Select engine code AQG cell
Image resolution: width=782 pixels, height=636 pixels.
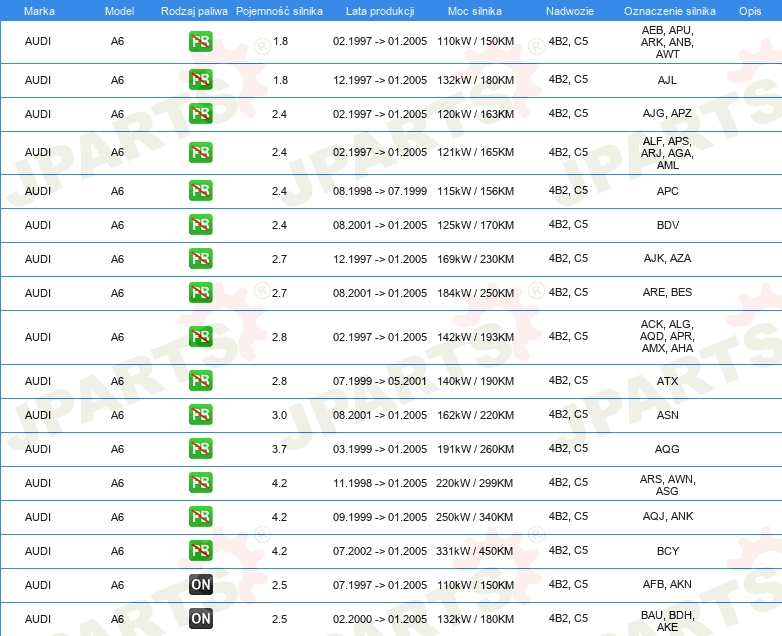(667, 448)
